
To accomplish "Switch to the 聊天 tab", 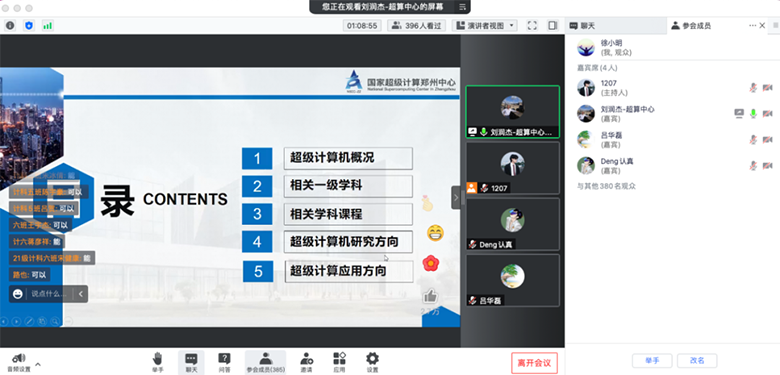I will click(582, 26).
